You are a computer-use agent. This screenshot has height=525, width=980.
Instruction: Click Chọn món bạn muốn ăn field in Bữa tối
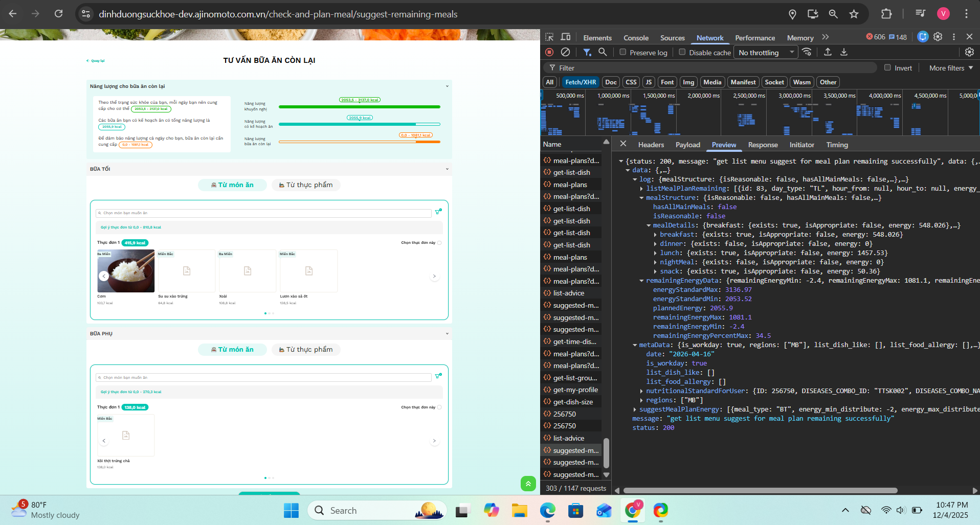pos(263,213)
